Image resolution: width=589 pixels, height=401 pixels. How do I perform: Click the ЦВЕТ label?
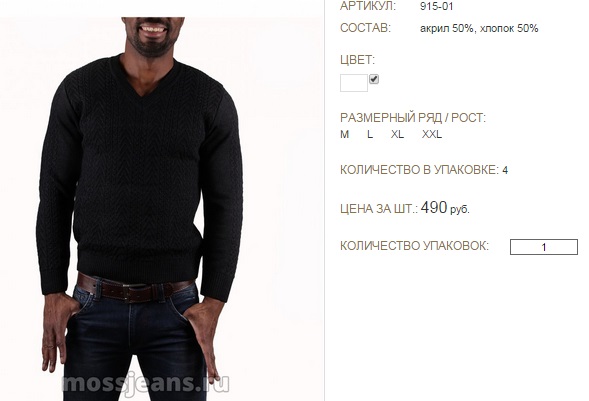(x=357, y=60)
